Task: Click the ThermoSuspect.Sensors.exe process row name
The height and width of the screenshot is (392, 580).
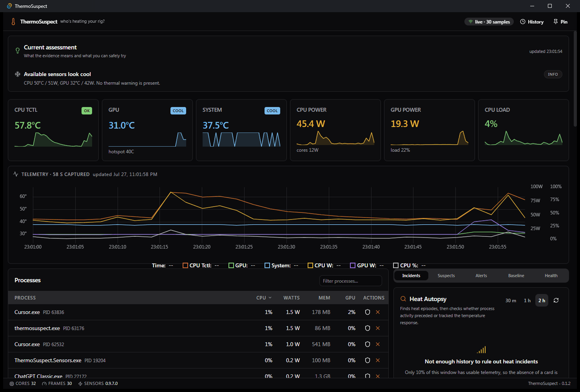Action: (x=48, y=360)
